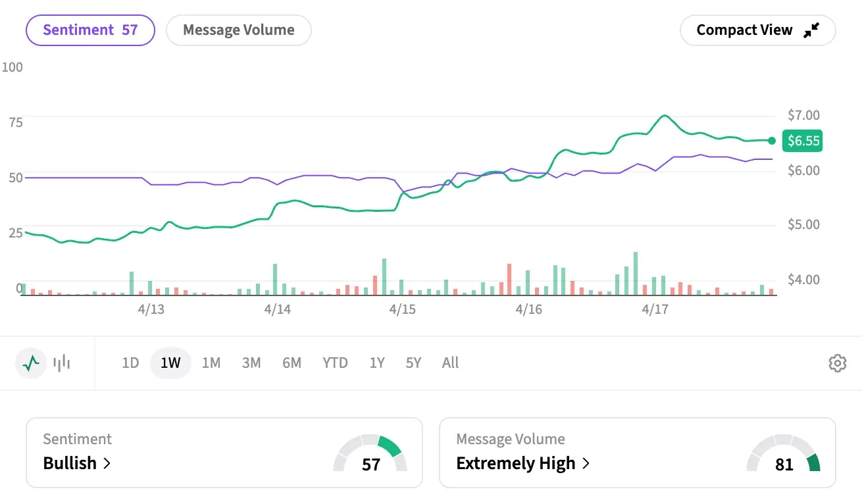
Task: Select the 5Y time range button
Action: 413,363
